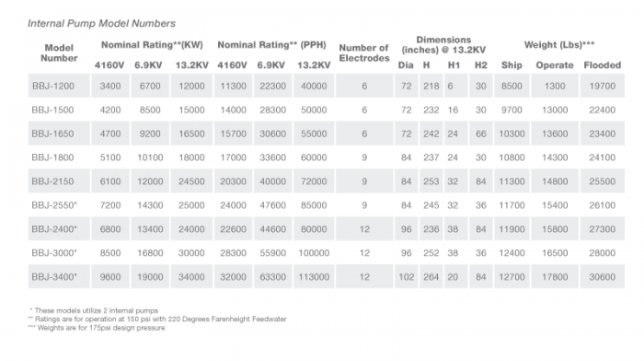Select the Number of Electrodes header
The width and height of the screenshot is (644, 361).
(364, 53)
